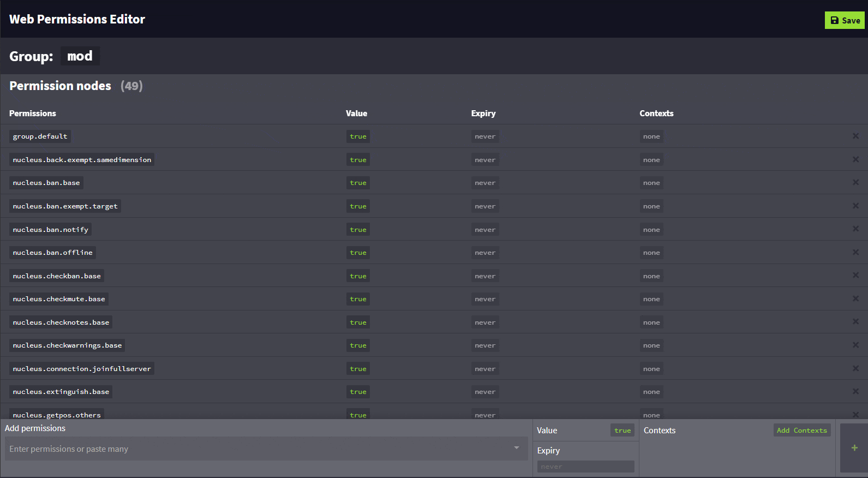Open the Add permissions dropdown arrow
This screenshot has width=868, height=478.
point(516,448)
